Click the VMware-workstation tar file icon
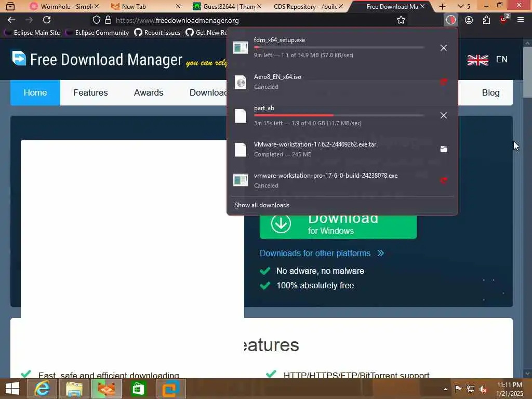532x399 pixels. pos(241,149)
